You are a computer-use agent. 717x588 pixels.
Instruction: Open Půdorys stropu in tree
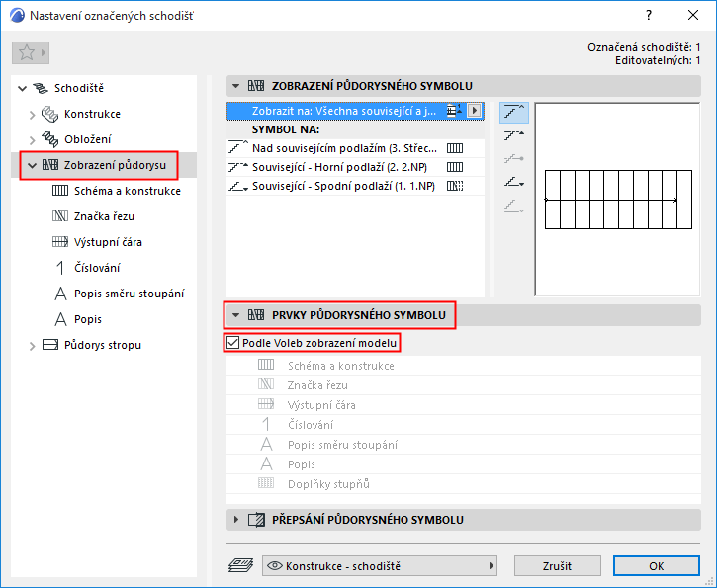(103, 345)
